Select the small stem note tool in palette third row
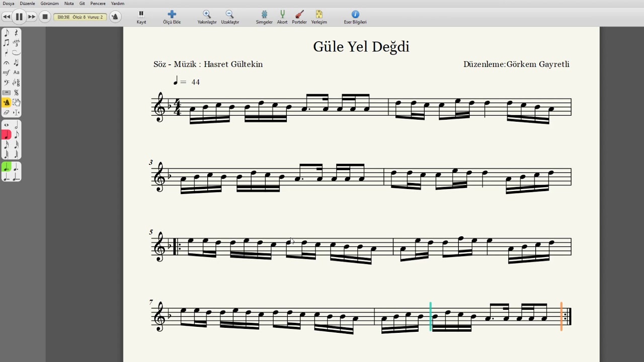 (x=7, y=53)
